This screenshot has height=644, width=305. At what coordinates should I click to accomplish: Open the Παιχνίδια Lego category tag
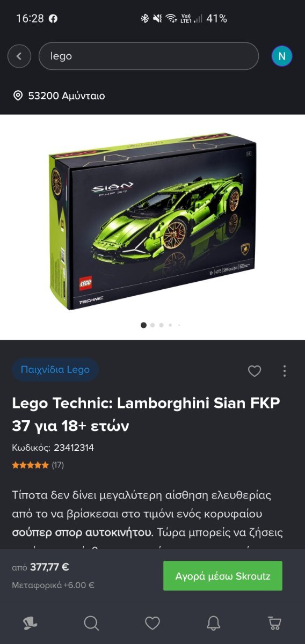coord(55,370)
